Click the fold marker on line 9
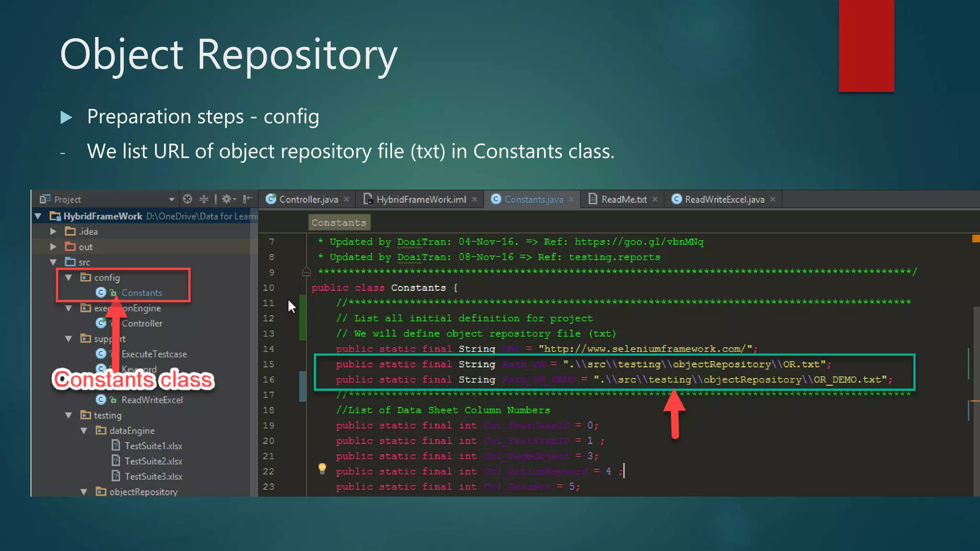 (307, 272)
